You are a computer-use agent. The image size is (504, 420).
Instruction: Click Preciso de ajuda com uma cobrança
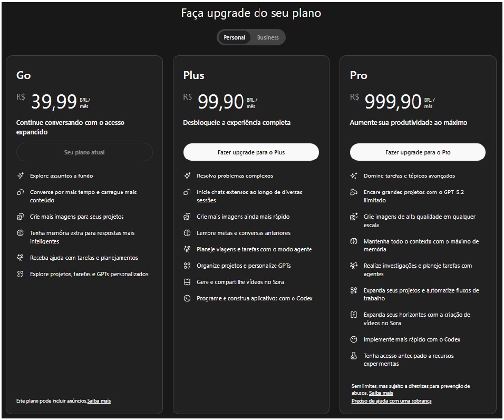click(x=391, y=401)
